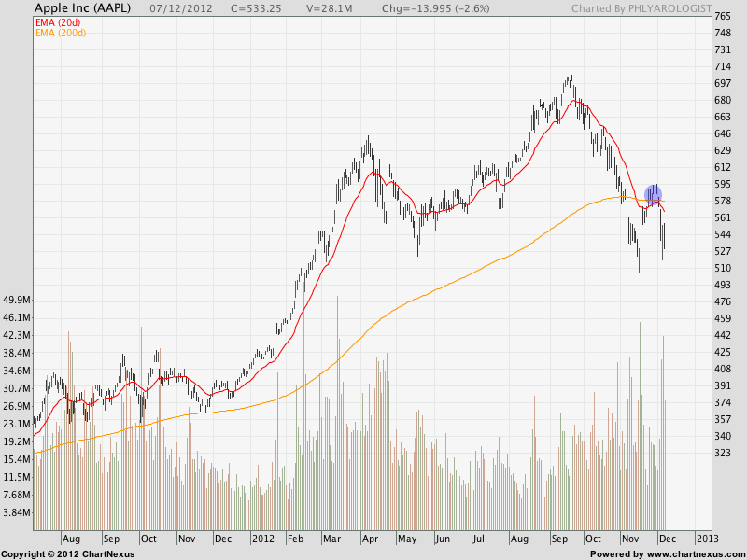Select the 2012 label on time axis
The image size is (747, 560).
(x=261, y=539)
